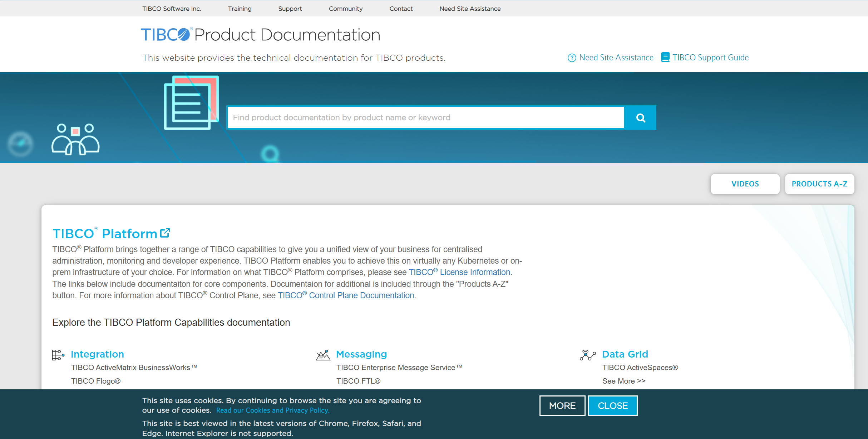Open TIBCO FTL documentation

358,381
